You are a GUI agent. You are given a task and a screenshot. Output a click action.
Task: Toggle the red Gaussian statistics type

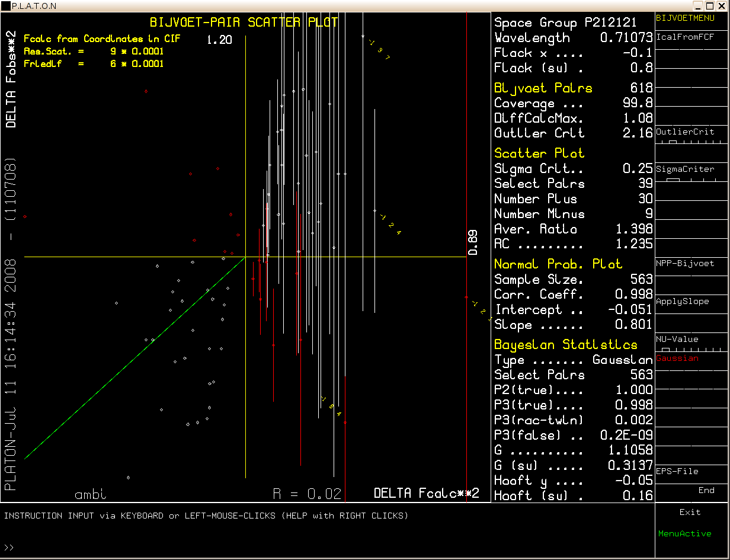coord(677,358)
